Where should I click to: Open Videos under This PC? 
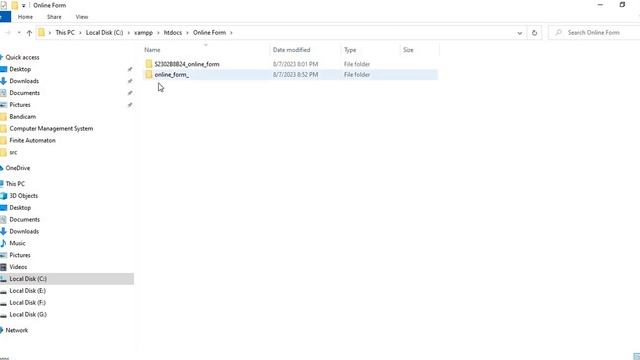click(18, 267)
